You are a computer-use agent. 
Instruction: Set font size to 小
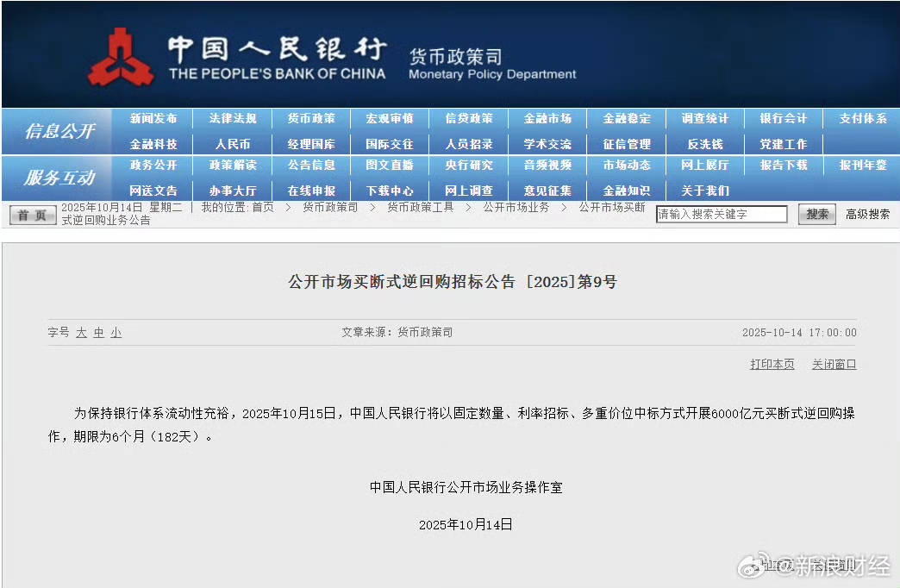click(x=116, y=333)
